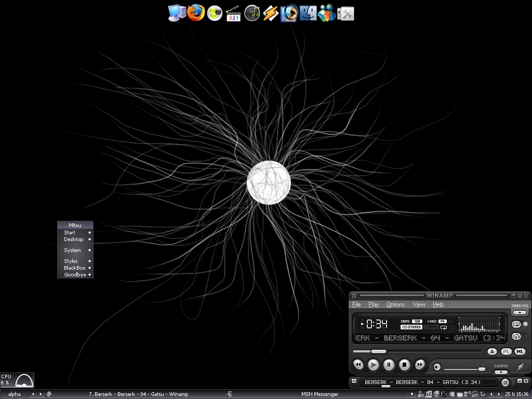Click the left arrow before the clock
532x399 pixels.
click(x=491, y=394)
